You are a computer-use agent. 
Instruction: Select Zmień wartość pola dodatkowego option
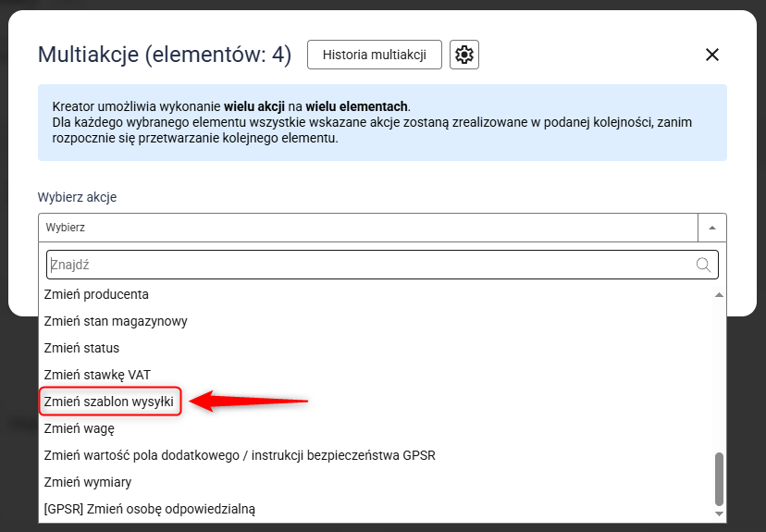[239, 455]
